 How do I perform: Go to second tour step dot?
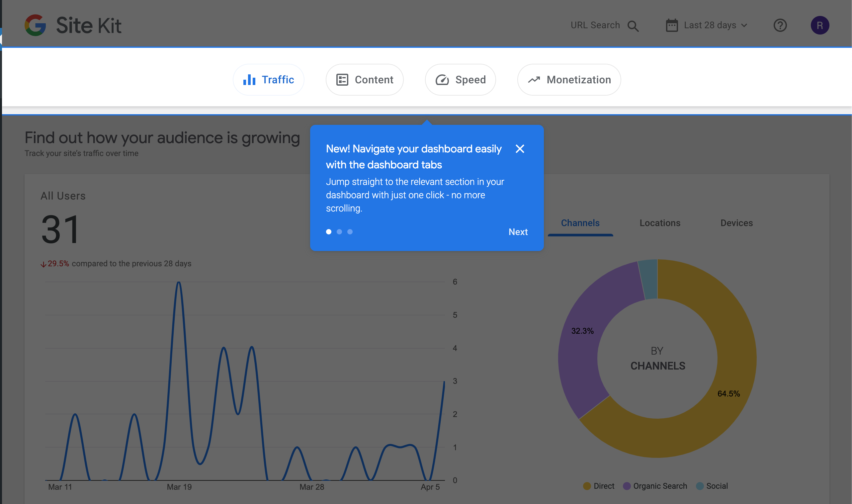(339, 232)
